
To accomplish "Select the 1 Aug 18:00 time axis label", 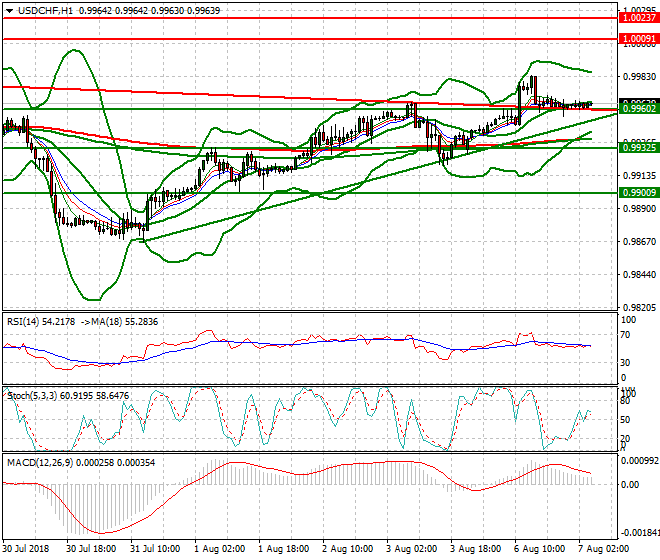I will (x=283, y=549).
